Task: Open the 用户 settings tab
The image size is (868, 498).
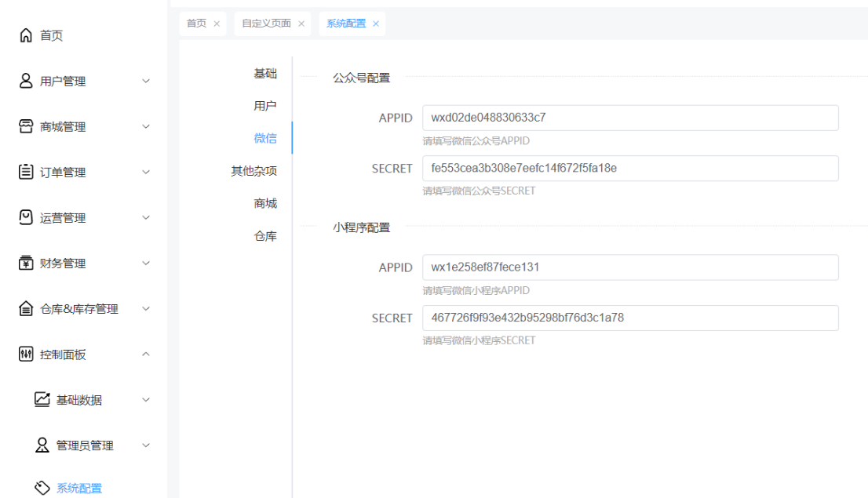Action: [265, 106]
